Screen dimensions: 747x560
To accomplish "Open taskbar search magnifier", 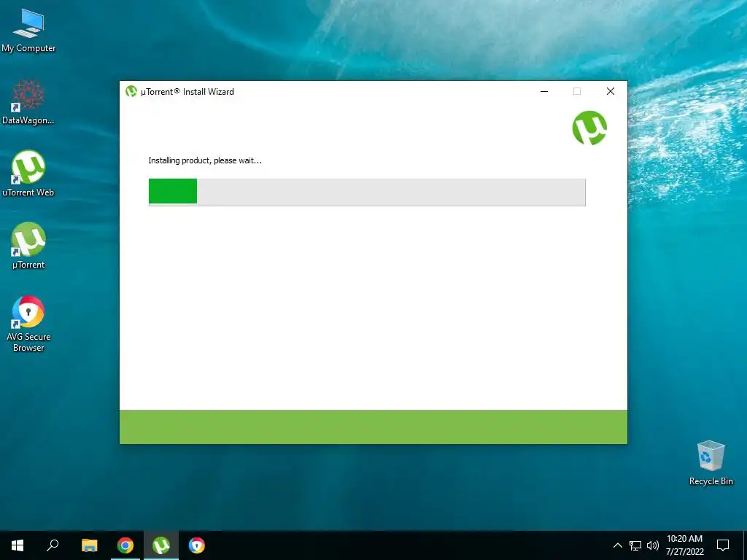I will (53, 545).
